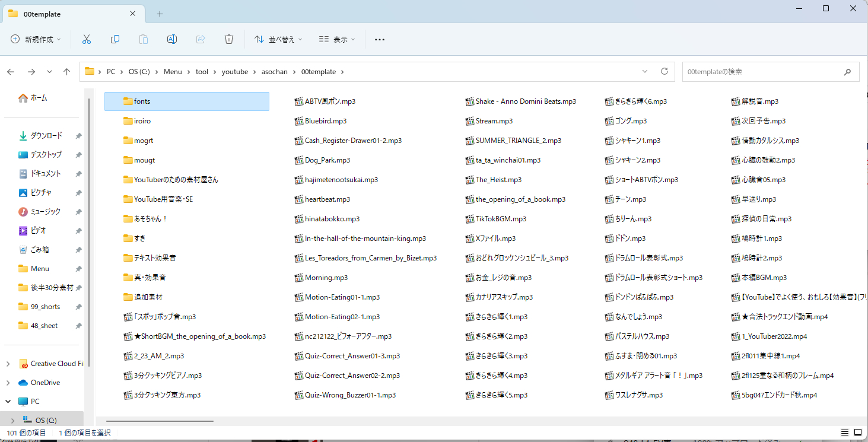The width and height of the screenshot is (868, 442).
Task: Go up one folder level arrow
Action: (66, 72)
